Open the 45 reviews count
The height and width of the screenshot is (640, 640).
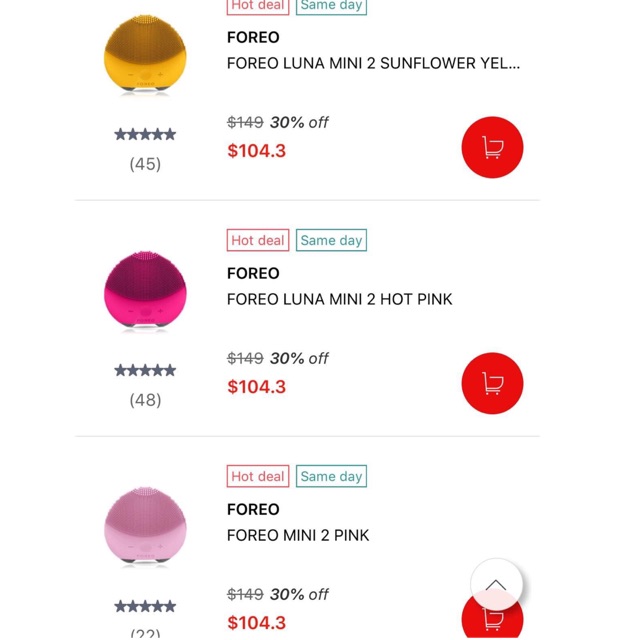[145, 164]
